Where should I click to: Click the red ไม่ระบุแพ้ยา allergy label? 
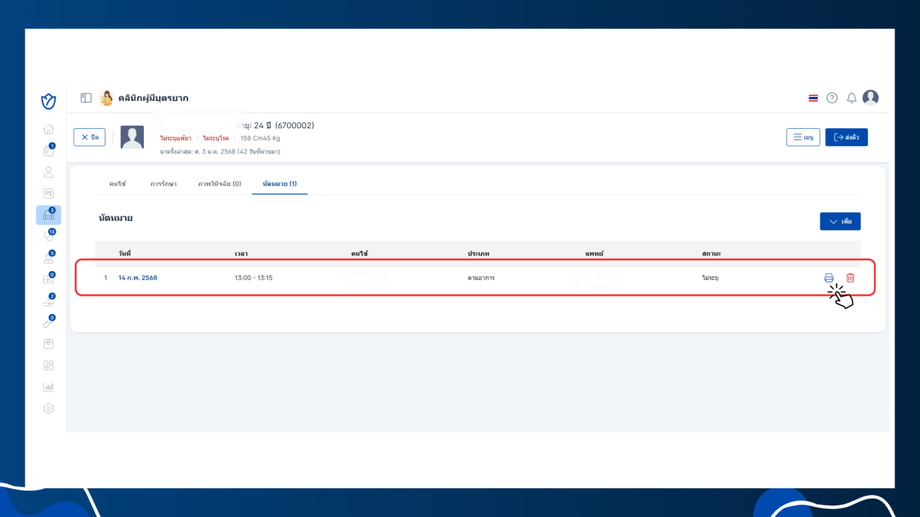[175, 138]
